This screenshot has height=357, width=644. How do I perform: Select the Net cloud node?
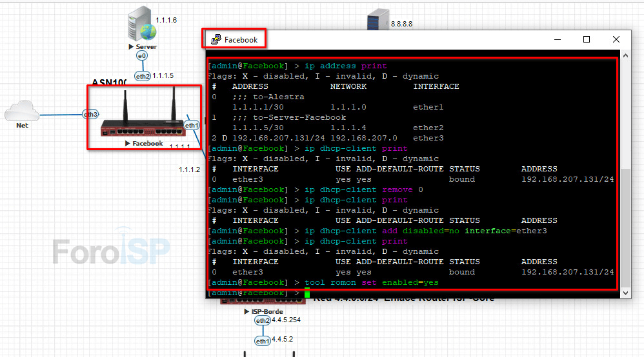tap(22, 111)
